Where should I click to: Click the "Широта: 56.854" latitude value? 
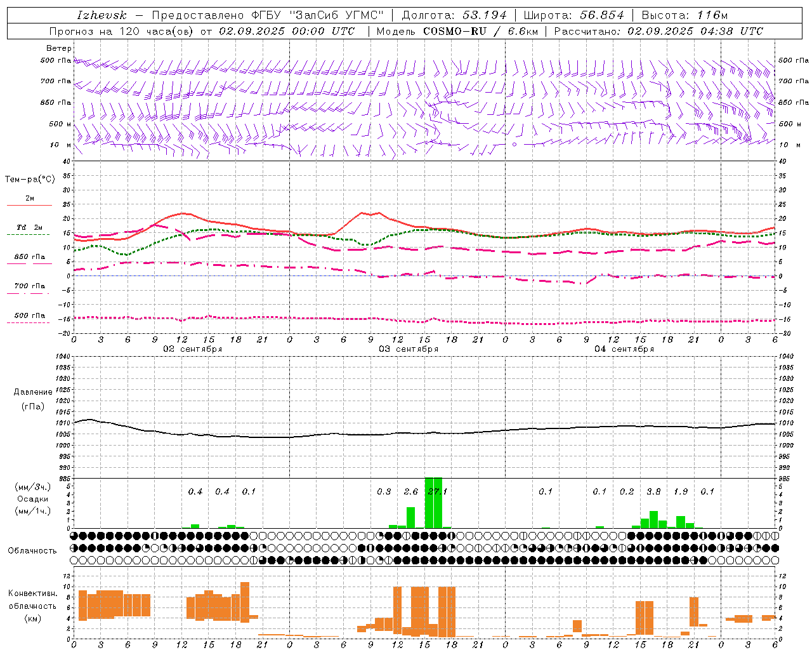tap(574, 15)
